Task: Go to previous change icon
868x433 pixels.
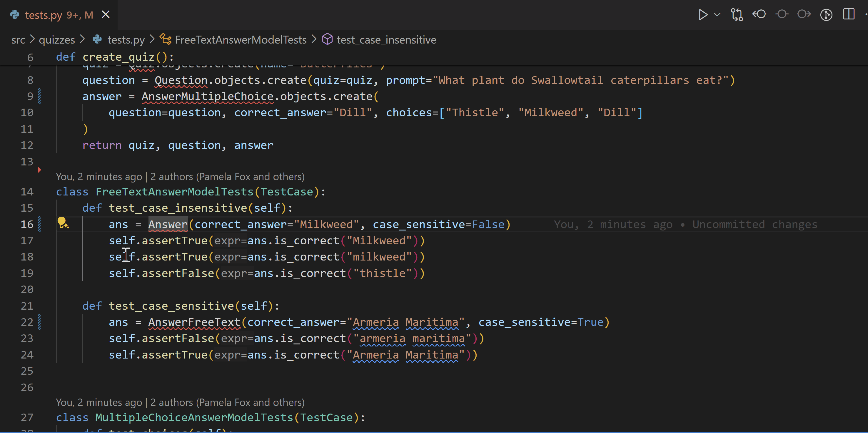Action: click(759, 14)
